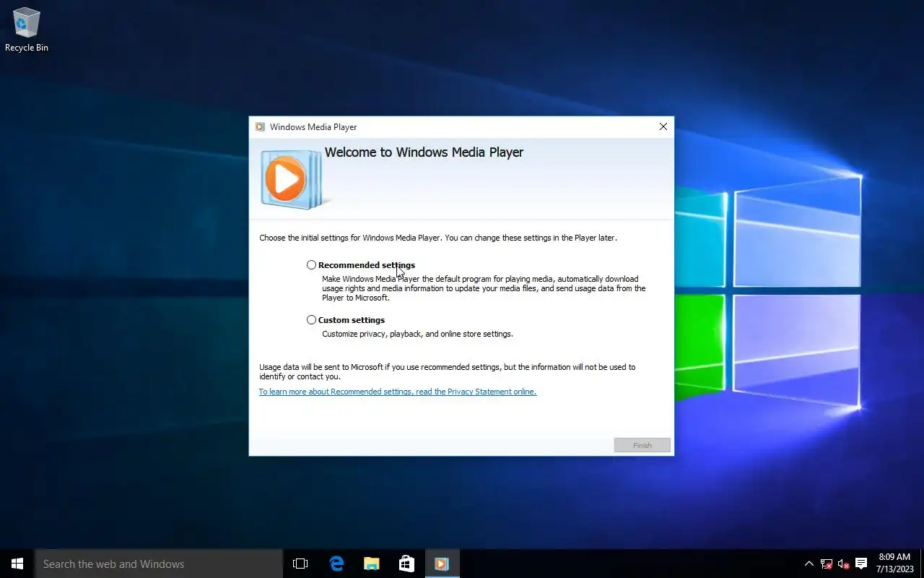The width and height of the screenshot is (924, 578).
Task: Open the Action Center notifications icon
Action: (861, 564)
